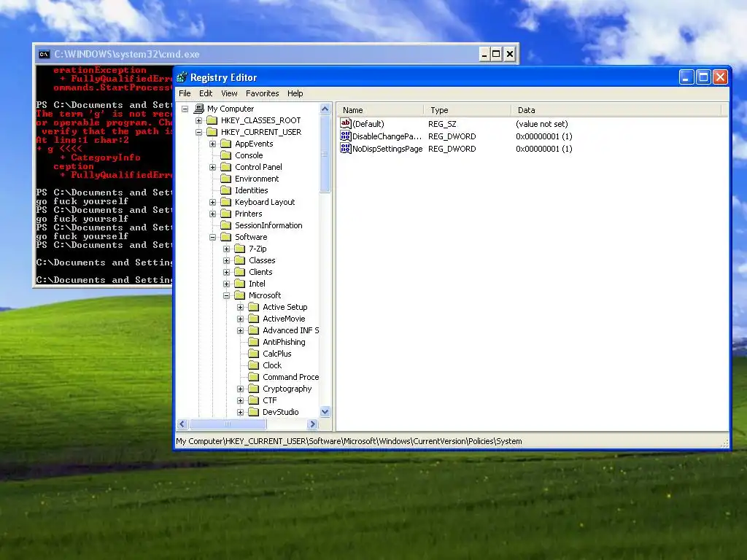
Task: Click the My Computer icon in tree
Action: click(x=199, y=109)
